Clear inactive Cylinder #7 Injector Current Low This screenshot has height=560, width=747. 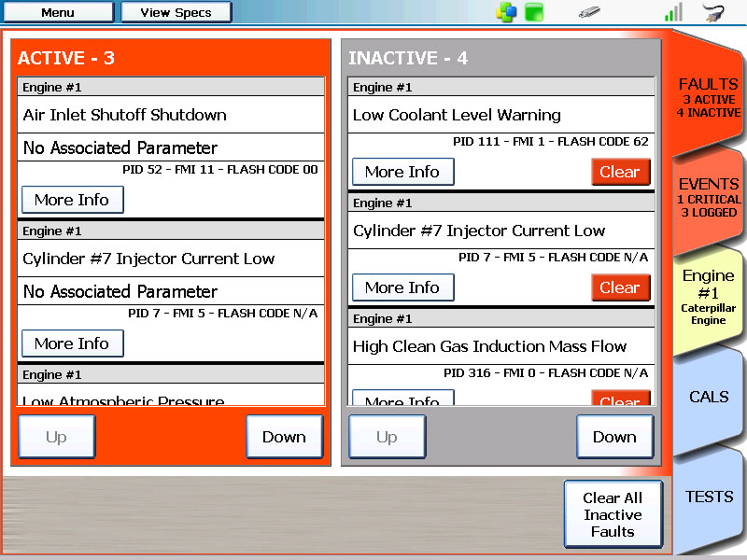coord(620,287)
